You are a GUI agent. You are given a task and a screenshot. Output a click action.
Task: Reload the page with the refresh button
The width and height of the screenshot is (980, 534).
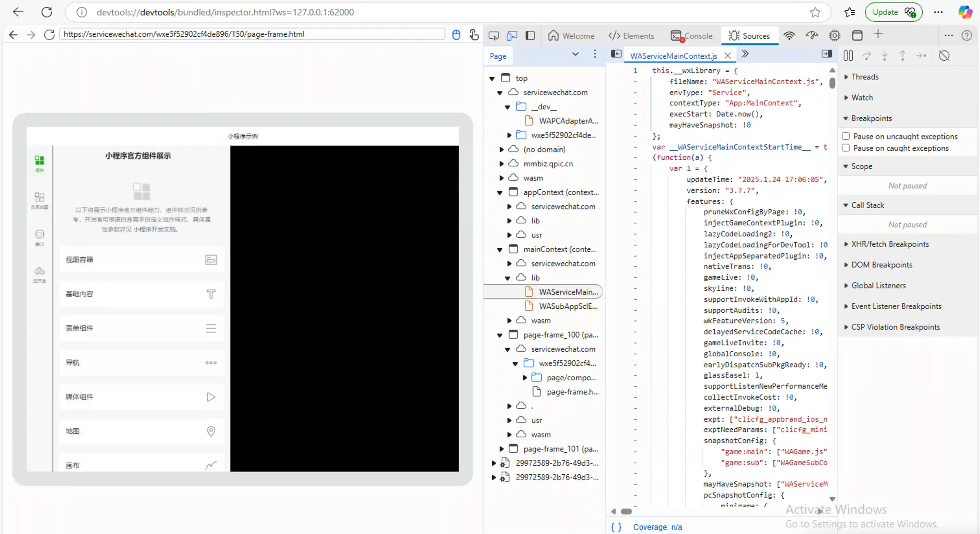pos(47,12)
